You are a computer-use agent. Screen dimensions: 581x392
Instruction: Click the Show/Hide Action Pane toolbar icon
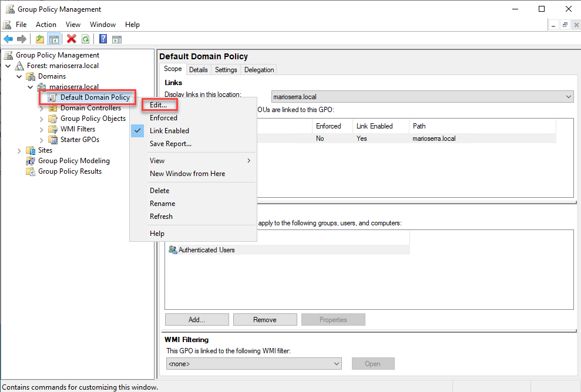pyautogui.click(x=117, y=39)
